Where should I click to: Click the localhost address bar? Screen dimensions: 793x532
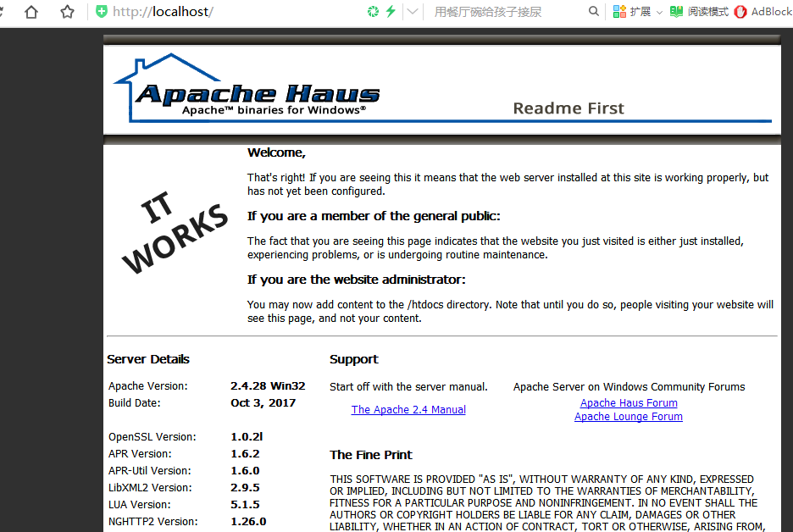pyautogui.click(x=163, y=12)
